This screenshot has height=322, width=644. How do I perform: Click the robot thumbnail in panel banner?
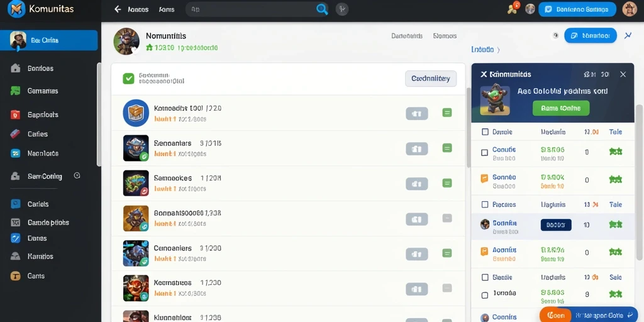coord(495,100)
